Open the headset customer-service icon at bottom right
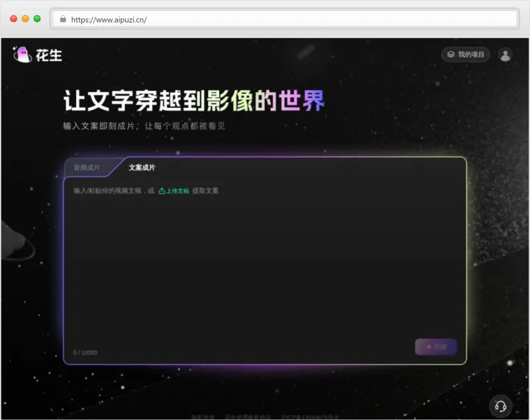Screen dimensions: 530x420 (501, 405)
